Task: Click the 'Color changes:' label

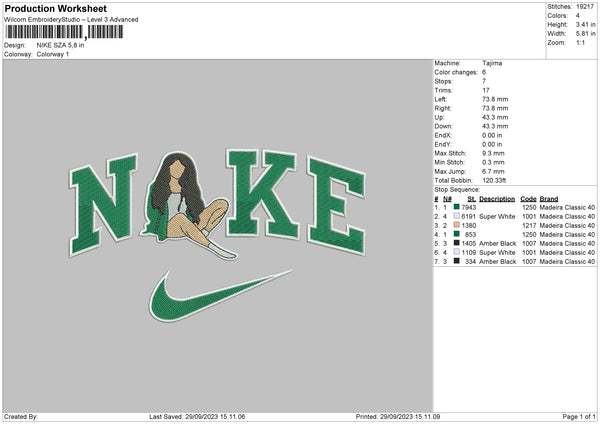Action: coord(456,72)
